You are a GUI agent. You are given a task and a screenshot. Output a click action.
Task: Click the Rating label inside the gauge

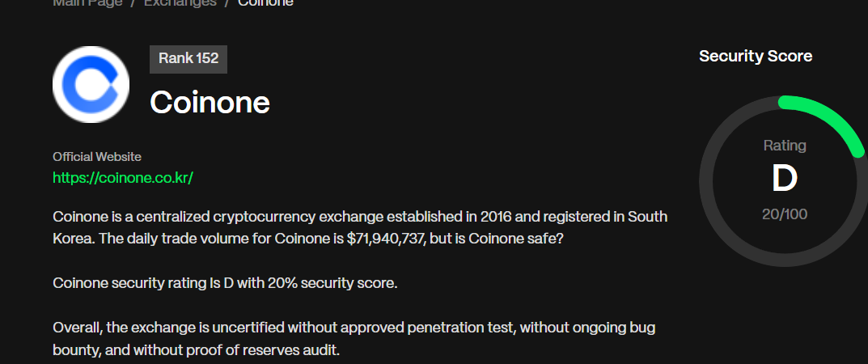(785, 146)
